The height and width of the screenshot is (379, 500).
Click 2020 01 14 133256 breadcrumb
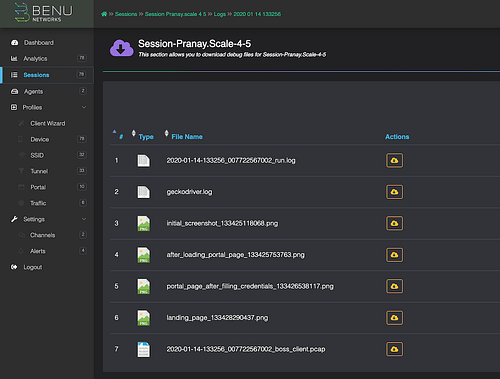click(257, 14)
